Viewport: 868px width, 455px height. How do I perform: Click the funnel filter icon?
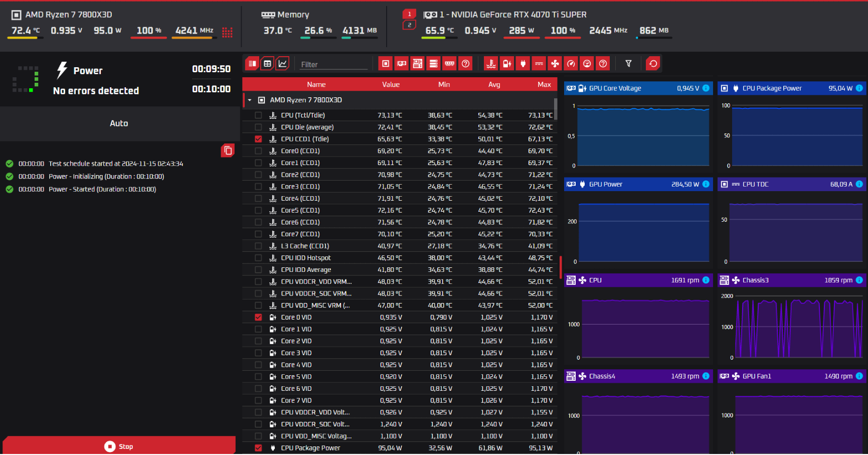coord(628,64)
